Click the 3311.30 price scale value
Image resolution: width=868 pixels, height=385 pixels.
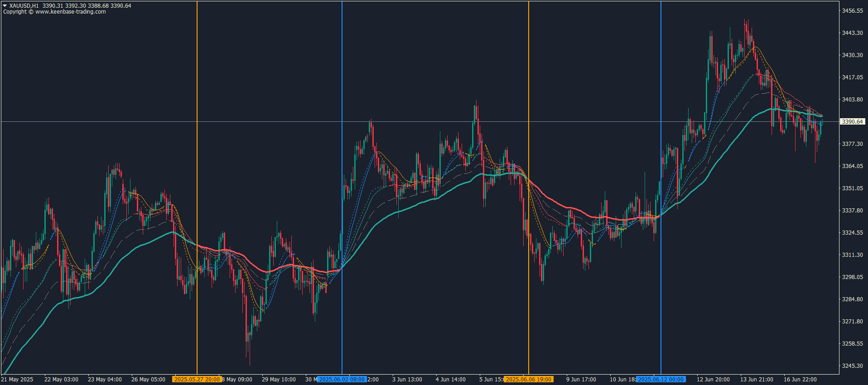click(x=853, y=255)
